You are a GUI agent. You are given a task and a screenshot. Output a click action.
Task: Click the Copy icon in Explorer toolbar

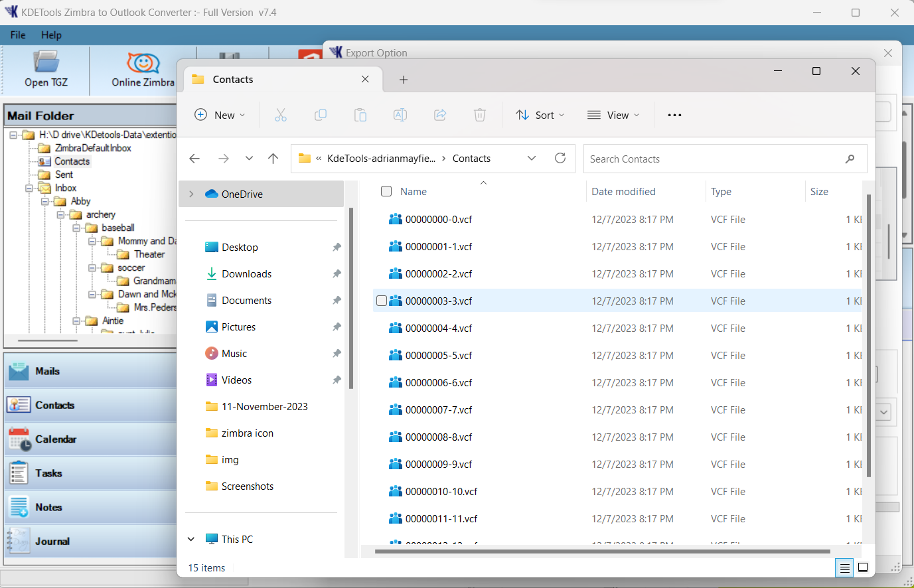[x=321, y=115]
